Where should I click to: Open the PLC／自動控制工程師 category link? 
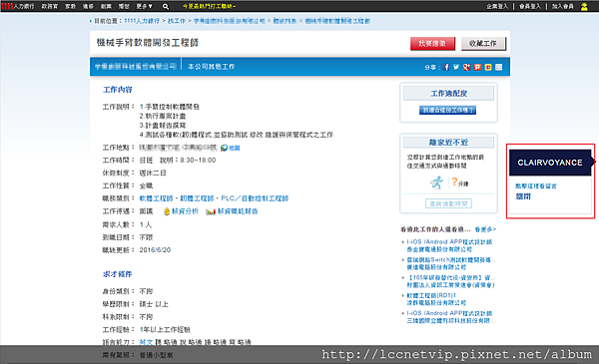coord(255,198)
